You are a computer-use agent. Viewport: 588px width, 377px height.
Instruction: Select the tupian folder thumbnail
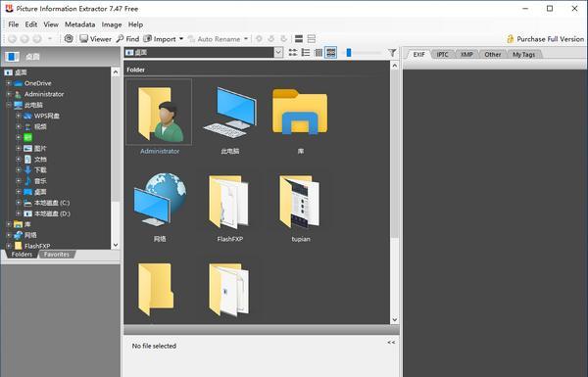[300, 202]
